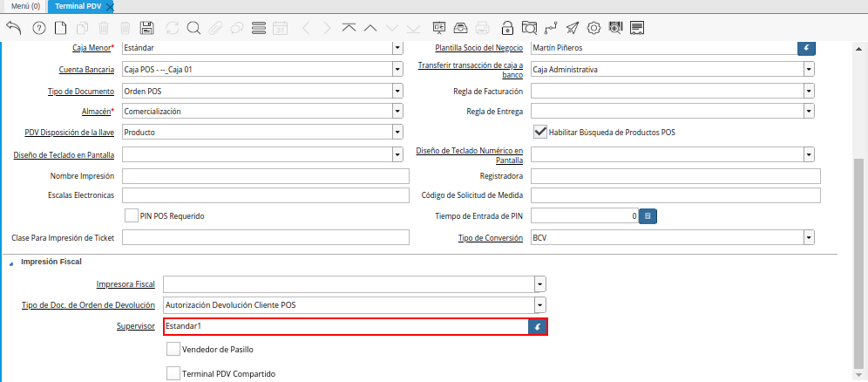Image resolution: width=868 pixels, height=382 pixels.
Task: Save the record with the floppy disk icon
Action: coord(147,28)
